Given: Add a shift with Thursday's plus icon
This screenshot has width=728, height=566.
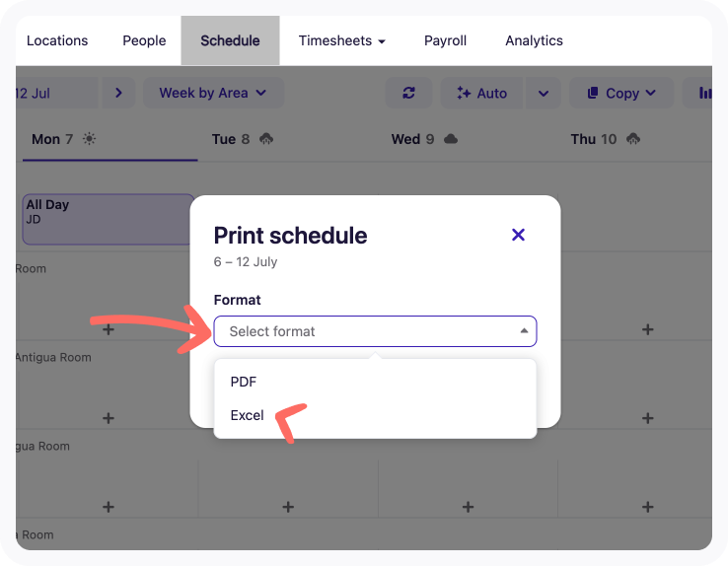Looking at the screenshot, I should point(647,329).
